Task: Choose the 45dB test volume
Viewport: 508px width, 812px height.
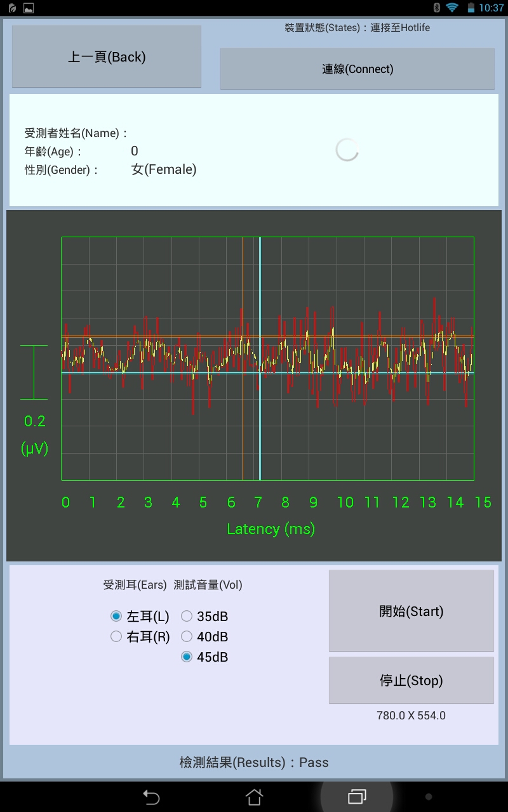Action: [x=204, y=657]
